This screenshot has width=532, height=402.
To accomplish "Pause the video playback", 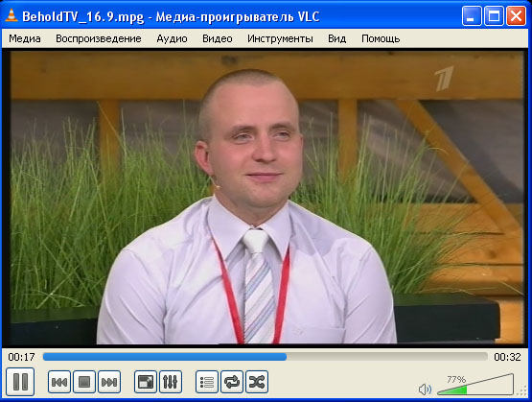I will point(20,382).
